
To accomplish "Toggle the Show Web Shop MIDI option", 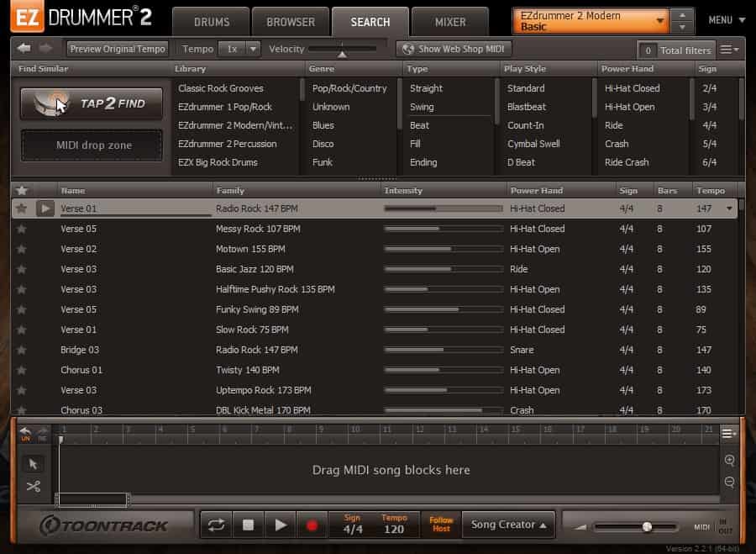I will [454, 49].
